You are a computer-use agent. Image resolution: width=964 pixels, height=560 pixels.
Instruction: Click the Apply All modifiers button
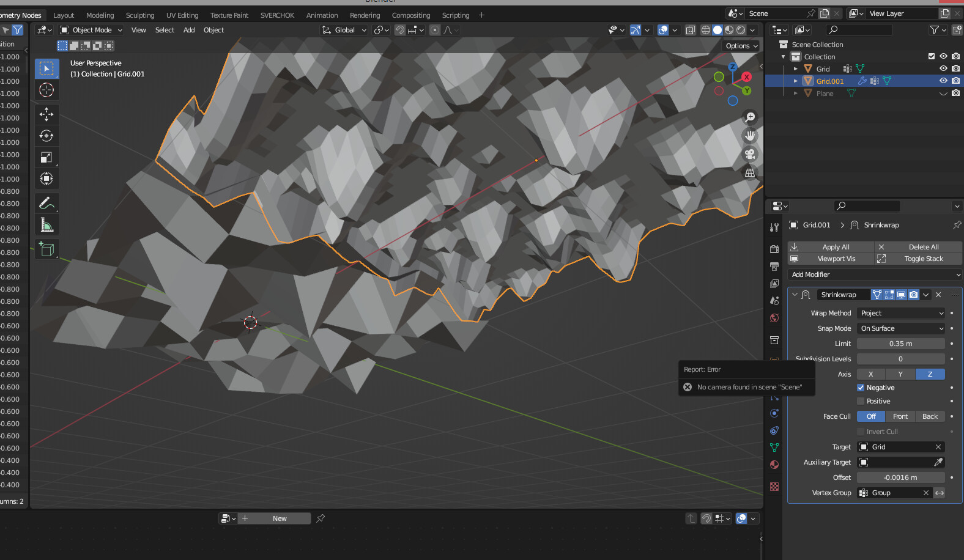pyautogui.click(x=831, y=247)
